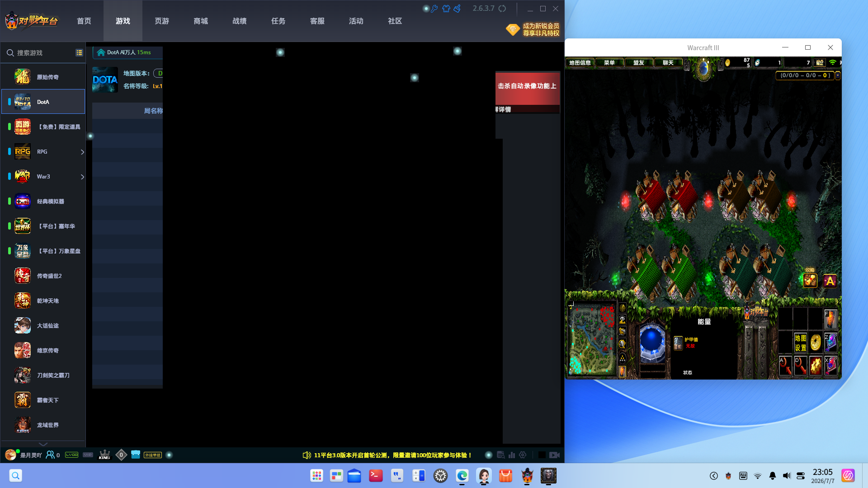Open the 社区 tab
The height and width of the screenshot is (488, 868).
[395, 21]
